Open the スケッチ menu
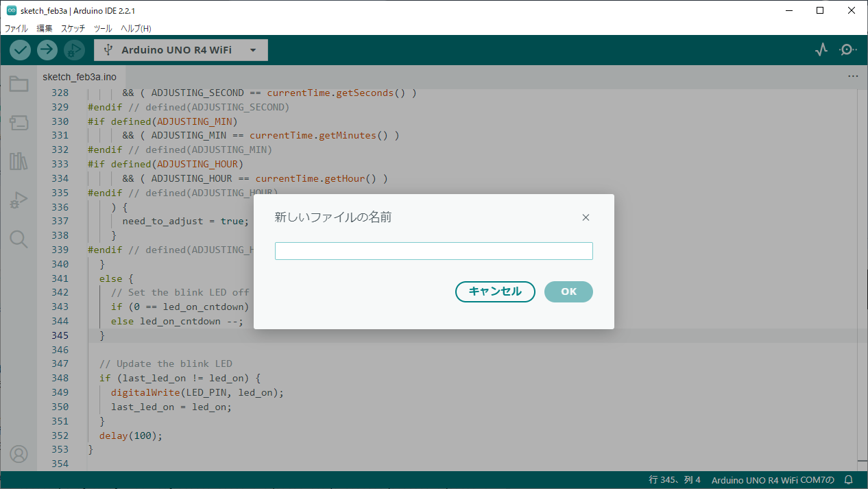Screen dimensions: 868x489 pyautogui.click(x=73, y=29)
